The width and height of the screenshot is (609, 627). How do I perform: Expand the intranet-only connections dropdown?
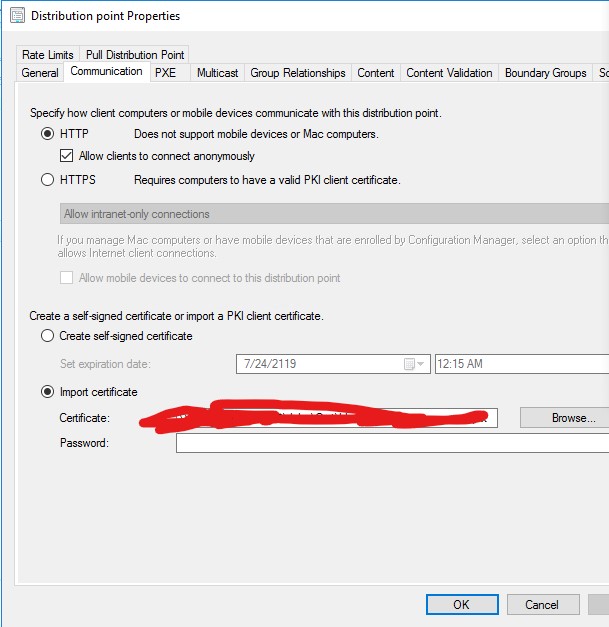(330, 214)
